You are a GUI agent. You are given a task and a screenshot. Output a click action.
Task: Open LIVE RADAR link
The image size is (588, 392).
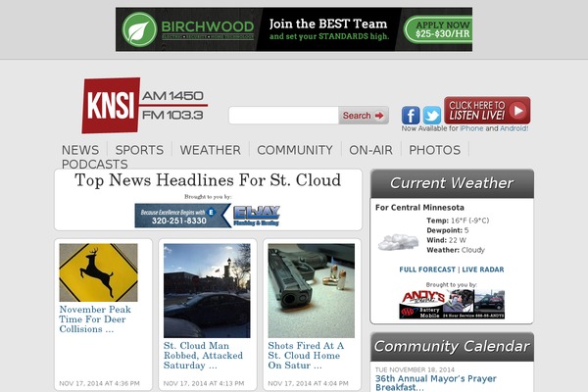483,269
